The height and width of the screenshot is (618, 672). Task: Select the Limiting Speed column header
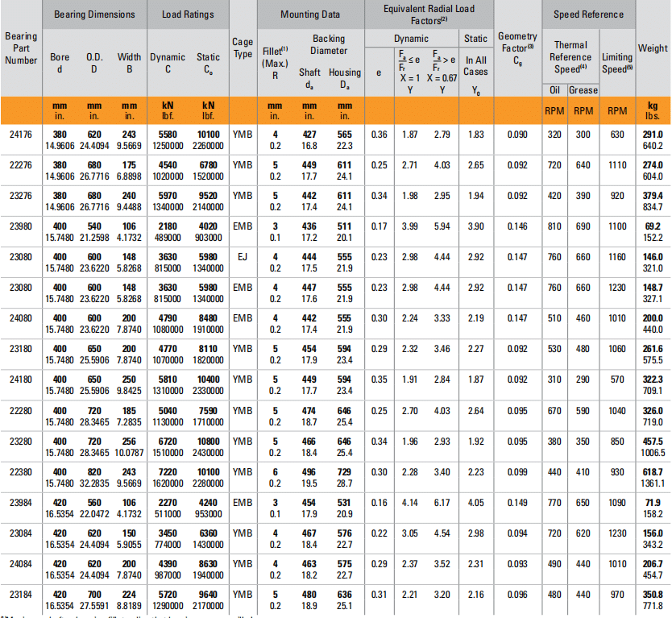[x=617, y=63]
